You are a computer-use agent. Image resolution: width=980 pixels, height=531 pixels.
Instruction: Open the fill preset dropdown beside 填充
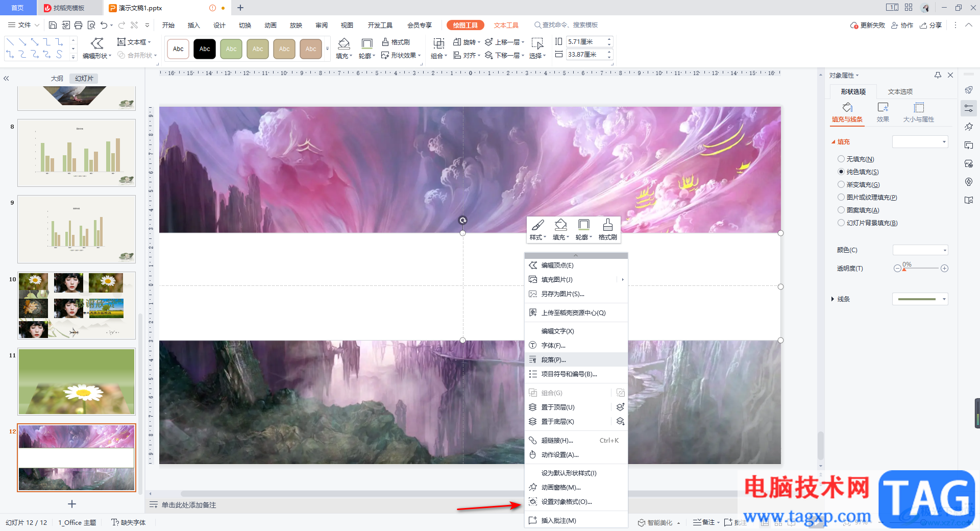point(920,142)
